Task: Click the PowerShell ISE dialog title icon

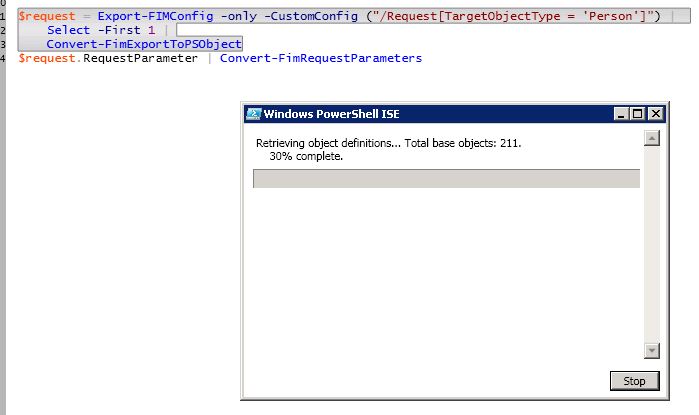Action: (254, 114)
